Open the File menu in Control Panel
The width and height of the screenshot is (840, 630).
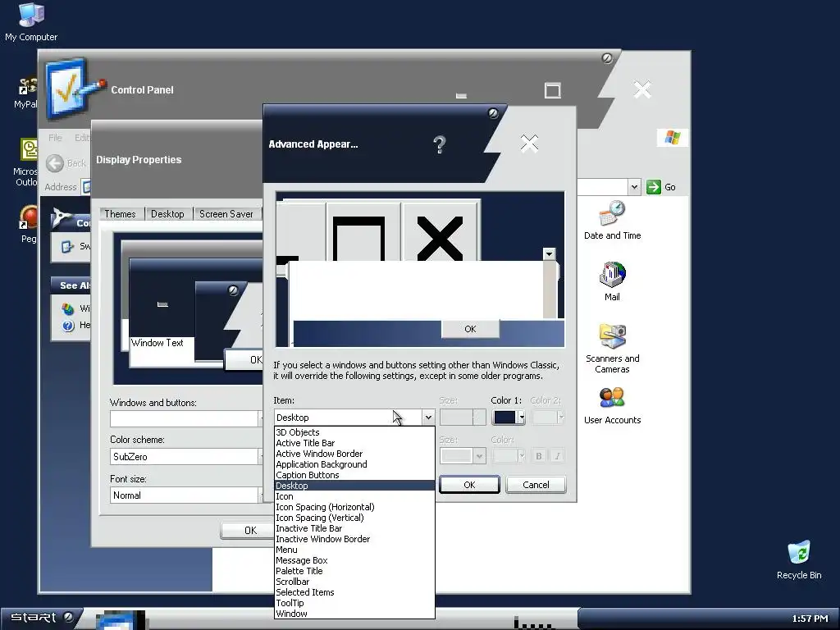click(x=55, y=138)
